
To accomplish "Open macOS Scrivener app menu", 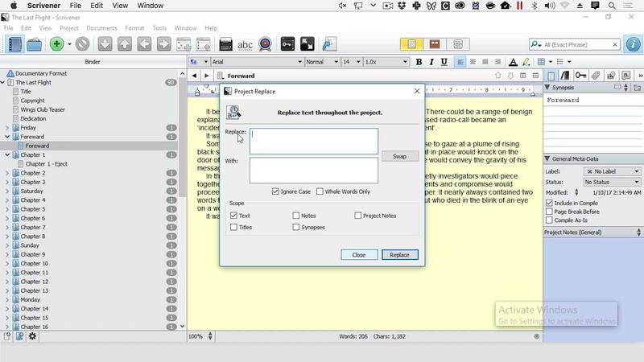I will click(43, 6).
